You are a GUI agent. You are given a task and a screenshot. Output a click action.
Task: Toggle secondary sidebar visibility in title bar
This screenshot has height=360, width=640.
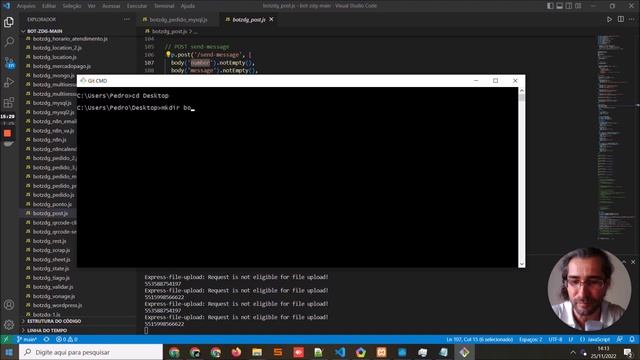569,6
